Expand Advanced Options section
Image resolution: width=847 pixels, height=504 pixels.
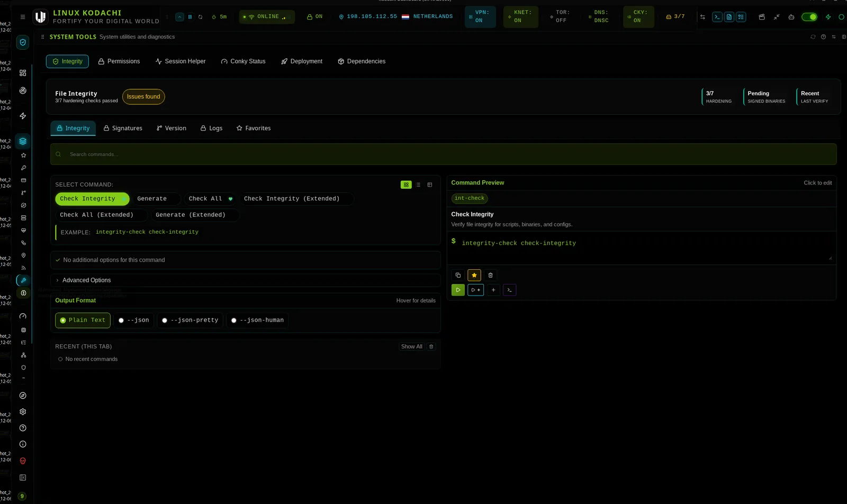coord(246,280)
